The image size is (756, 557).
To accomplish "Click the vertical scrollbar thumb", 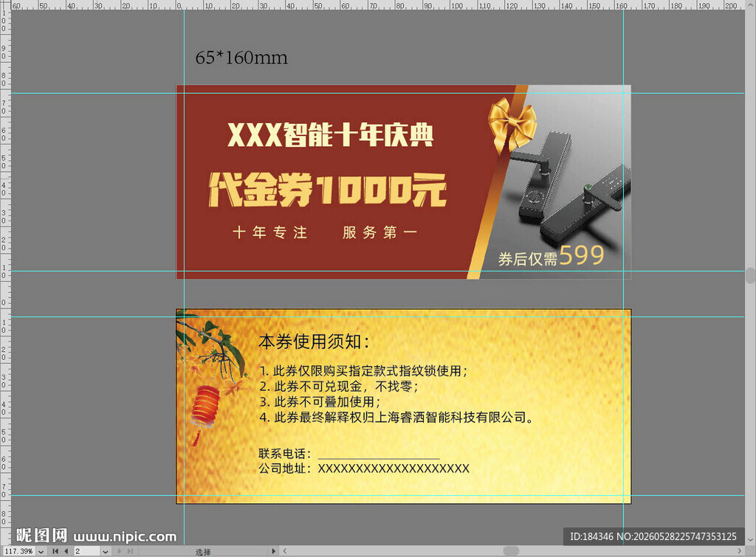I will click(750, 275).
